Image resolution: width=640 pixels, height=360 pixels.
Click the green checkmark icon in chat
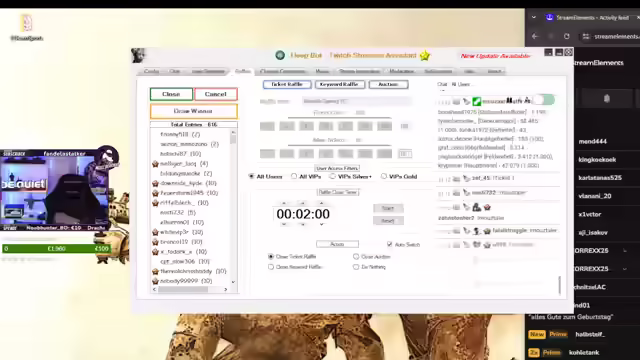pyautogui.click(x=476, y=101)
